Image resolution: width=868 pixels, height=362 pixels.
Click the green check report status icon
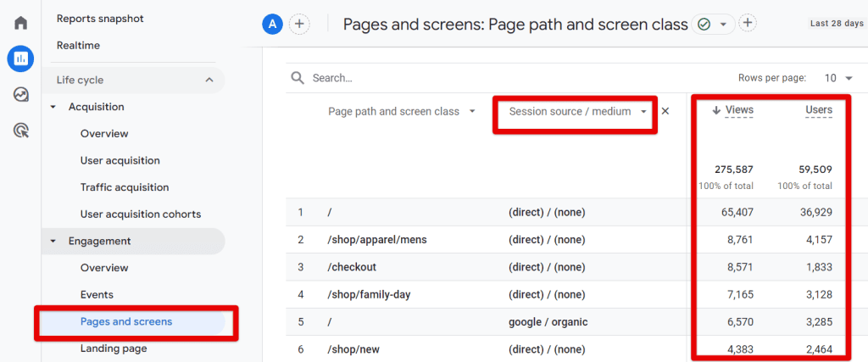[x=704, y=25]
